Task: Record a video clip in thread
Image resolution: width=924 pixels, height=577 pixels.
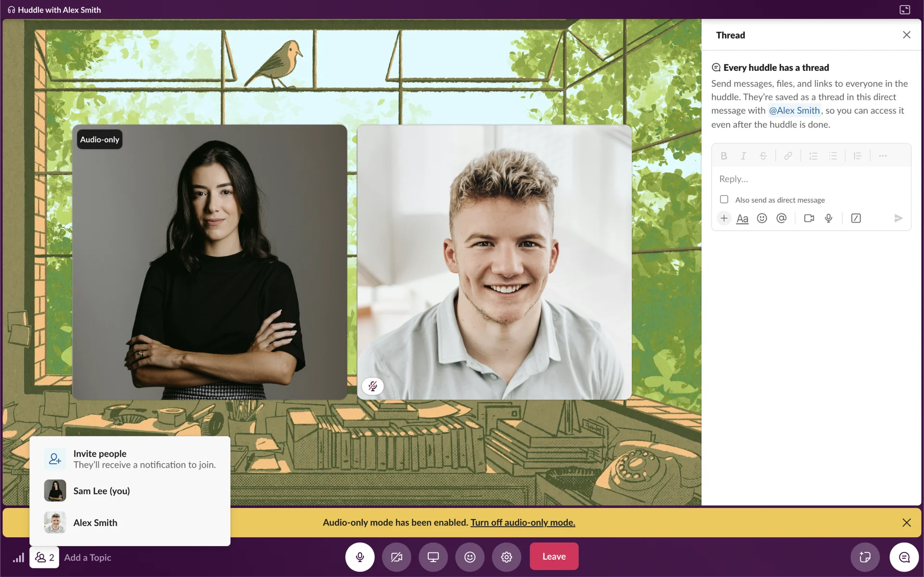Action: point(809,218)
